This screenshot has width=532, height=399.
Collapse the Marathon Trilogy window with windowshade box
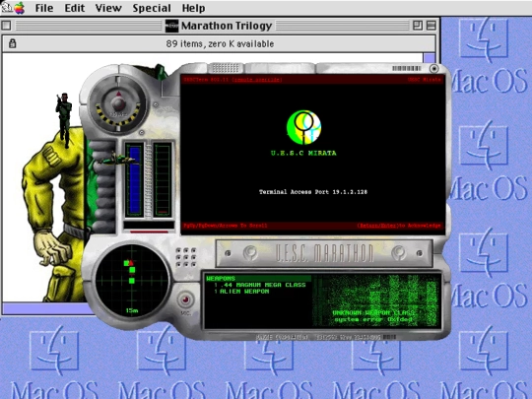[432, 26]
